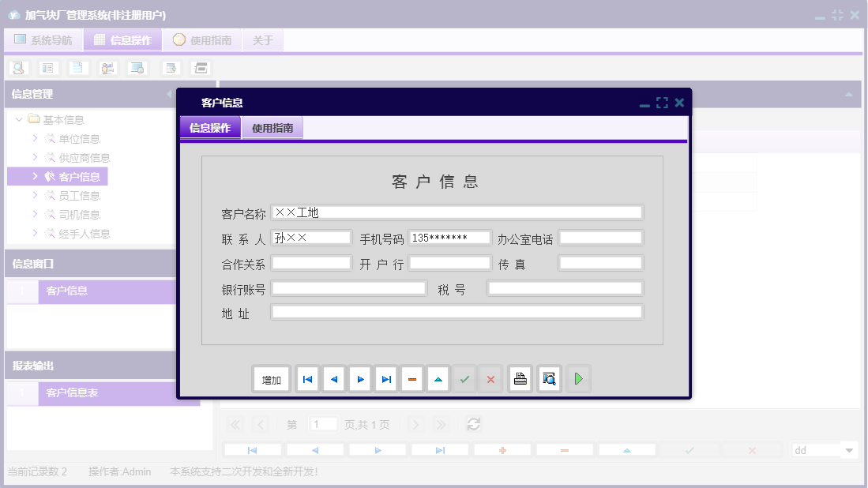Click inside the 客户名称 input field
The width and height of the screenshot is (868, 488).
458,212
